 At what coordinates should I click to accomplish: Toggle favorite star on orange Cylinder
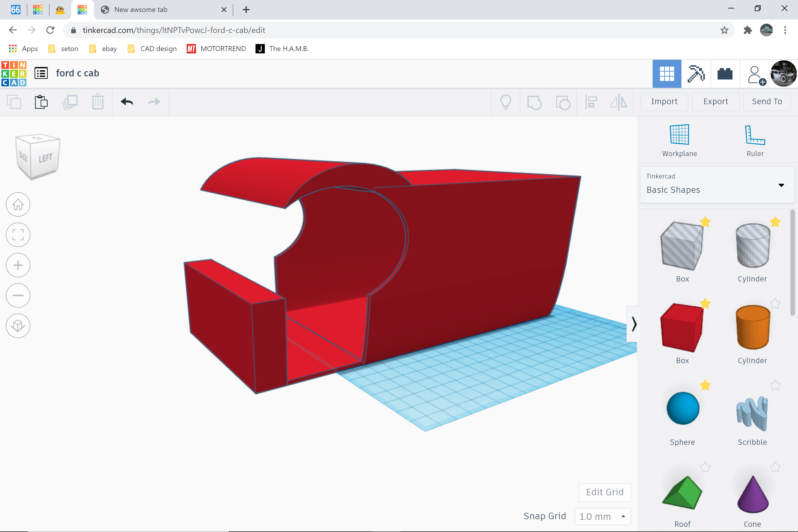tap(775, 303)
